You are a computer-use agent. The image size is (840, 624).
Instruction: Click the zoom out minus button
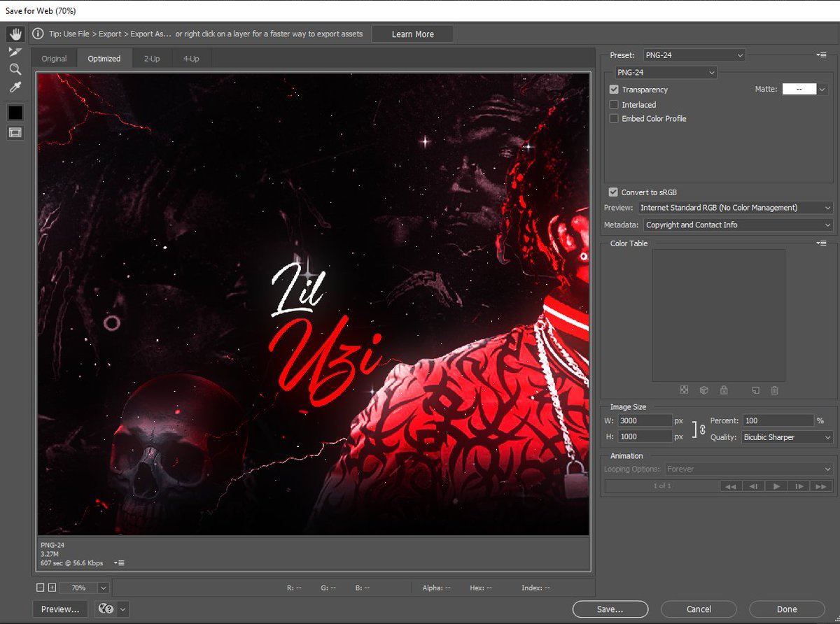pyautogui.click(x=40, y=588)
